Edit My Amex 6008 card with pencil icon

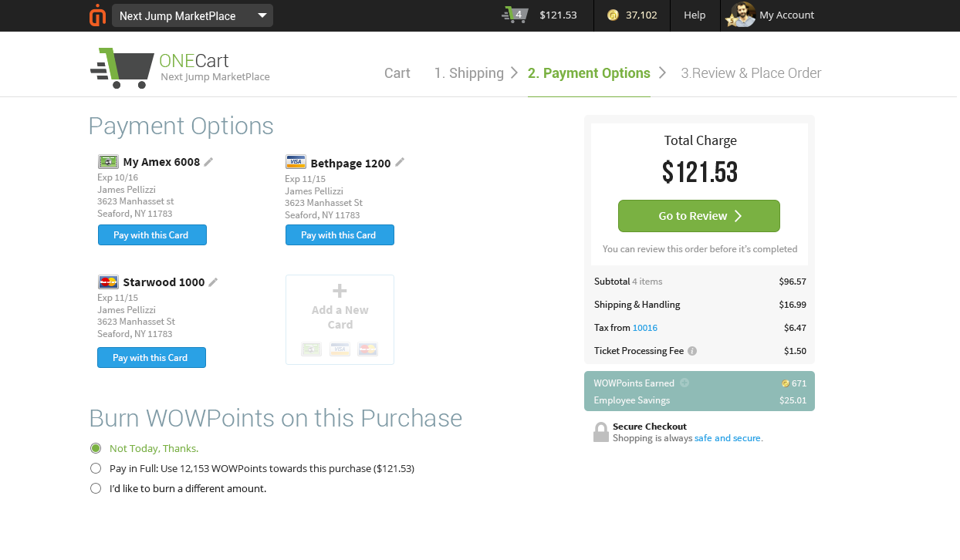point(208,162)
